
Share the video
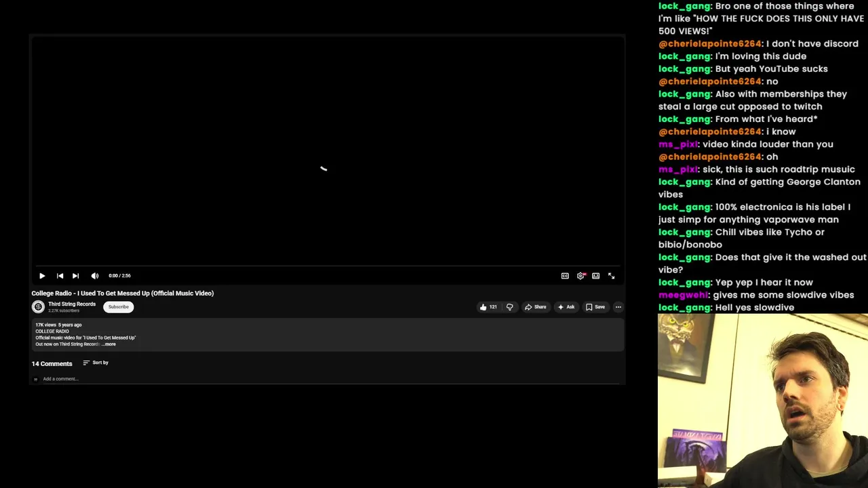pos(535,307)
